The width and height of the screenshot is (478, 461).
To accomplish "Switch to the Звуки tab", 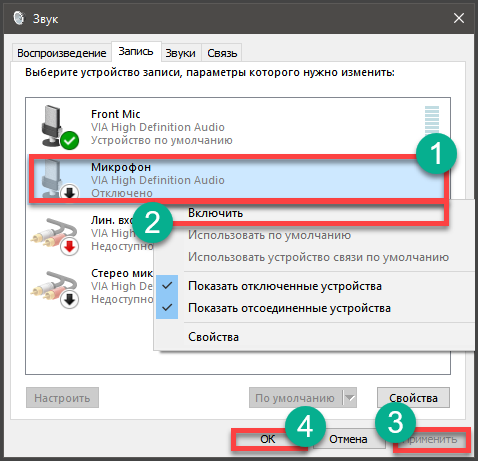I will [x=180, y=53].
